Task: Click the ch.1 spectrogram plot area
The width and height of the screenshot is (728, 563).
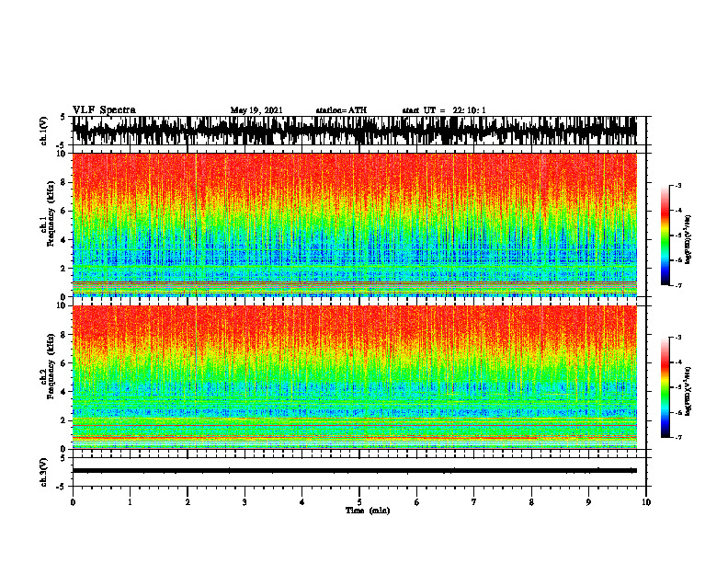Action: point(355,224)
